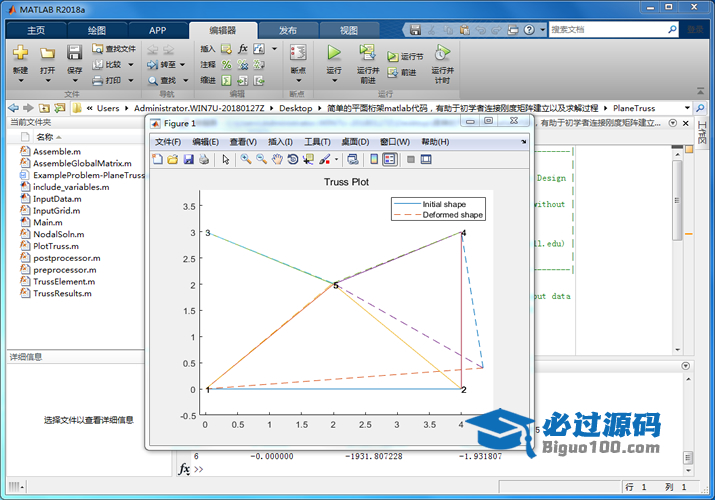Select PlotTruss.m in the file list

(x=56, y=246)
